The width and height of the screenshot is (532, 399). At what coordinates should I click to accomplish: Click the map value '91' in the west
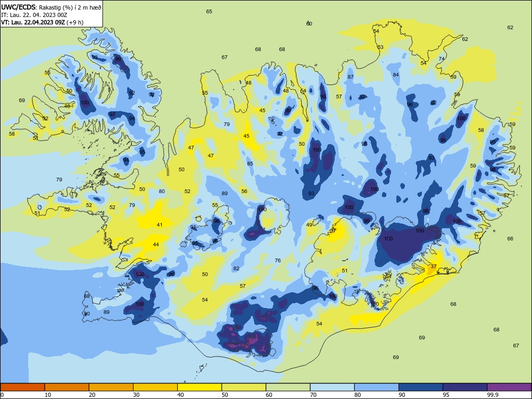point(193,227)
